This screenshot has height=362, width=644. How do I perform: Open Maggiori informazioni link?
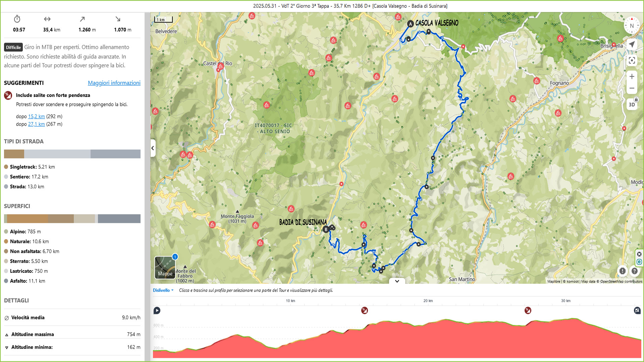[114, 83]
